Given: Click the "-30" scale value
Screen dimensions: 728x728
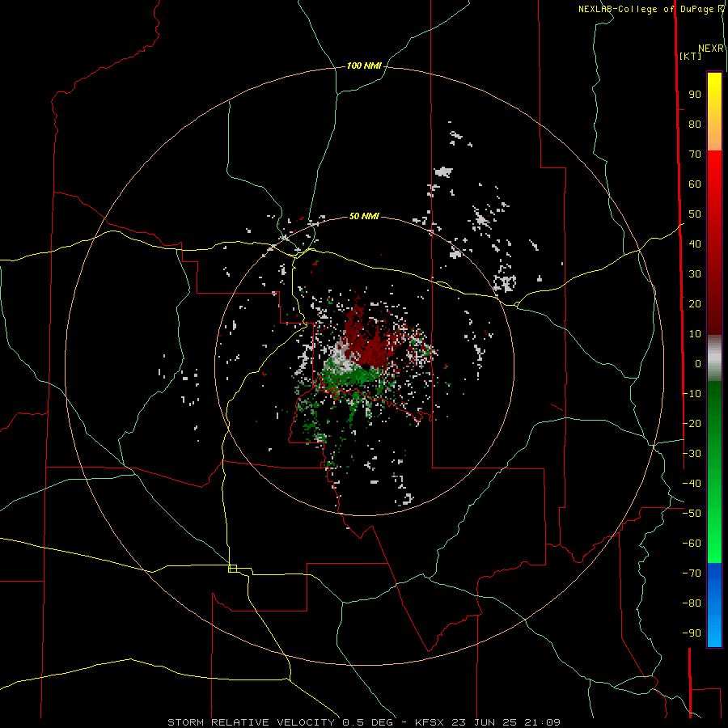Looking at the screenshot, I should [x=692, y=454].
